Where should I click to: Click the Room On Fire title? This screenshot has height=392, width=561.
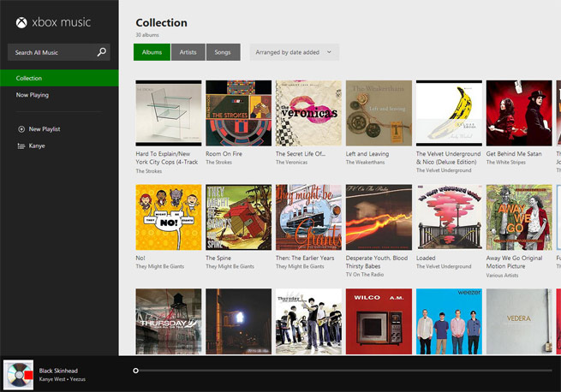pos(224,154)
